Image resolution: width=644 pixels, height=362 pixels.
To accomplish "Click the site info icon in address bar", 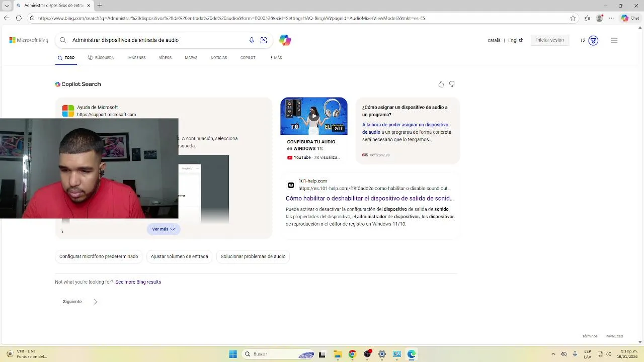I will [x=32, y=18].
